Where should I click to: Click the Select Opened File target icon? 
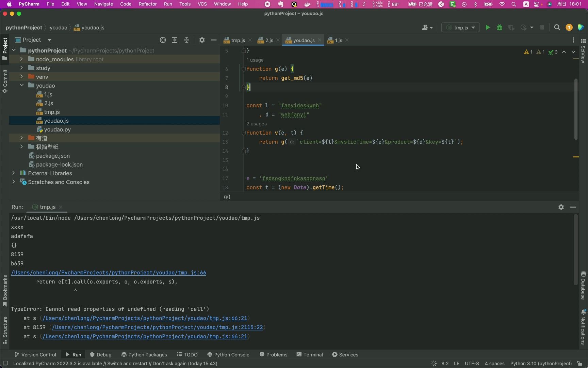(x=163, y=40)
